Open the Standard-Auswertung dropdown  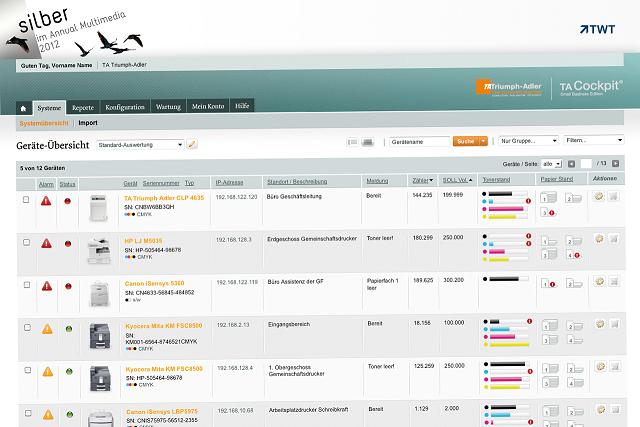(140, 145)
